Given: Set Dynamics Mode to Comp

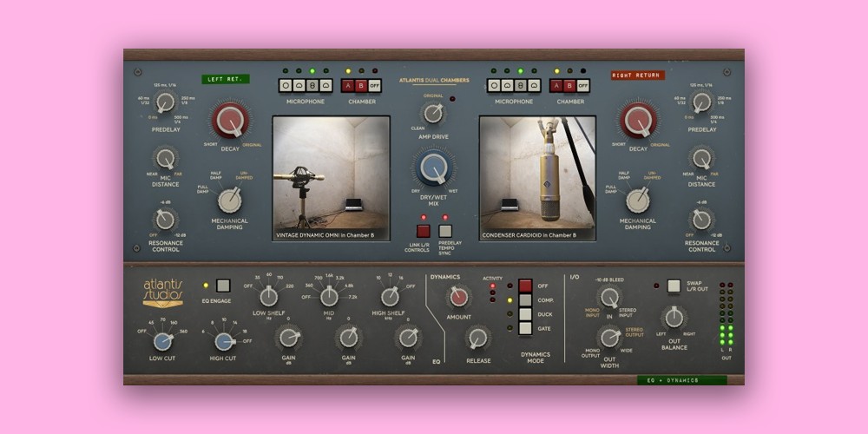Looking at the screenshot, I should pyautogui.click(x=525, y=299).
